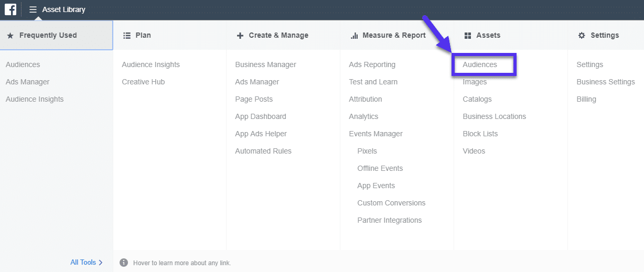This screenshot has width=644, height=272.
Task: Click the Frequently Used star icon
Action: coord(10,36)
